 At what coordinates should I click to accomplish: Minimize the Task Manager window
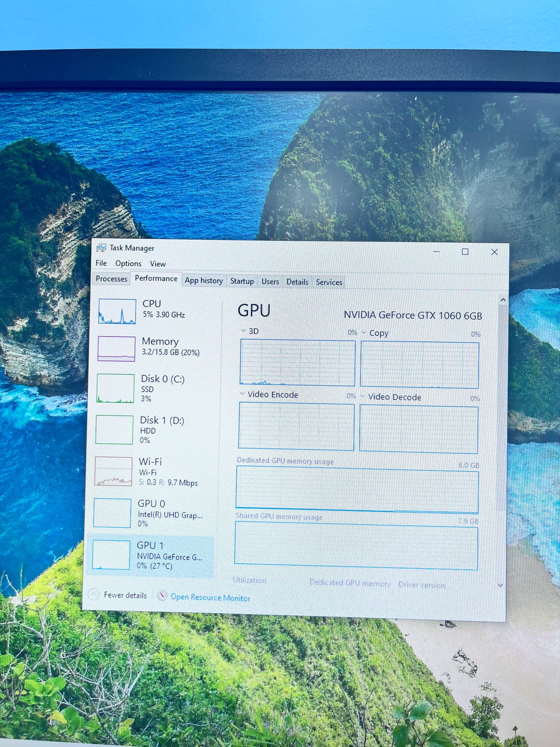coord(436,251)
